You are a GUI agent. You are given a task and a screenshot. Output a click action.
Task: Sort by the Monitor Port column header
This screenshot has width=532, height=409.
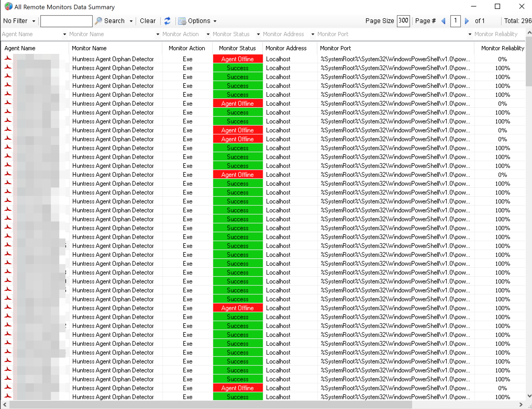pos(396,48)
